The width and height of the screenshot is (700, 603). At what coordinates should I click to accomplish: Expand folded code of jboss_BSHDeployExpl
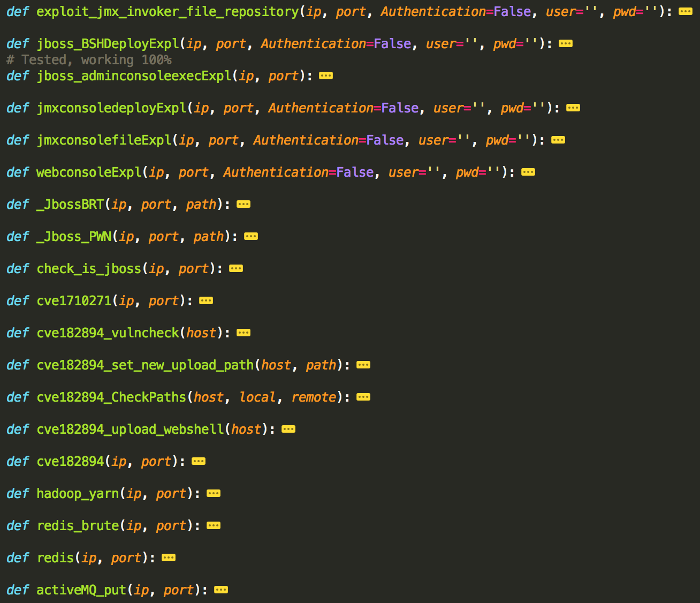coord(565,43)
